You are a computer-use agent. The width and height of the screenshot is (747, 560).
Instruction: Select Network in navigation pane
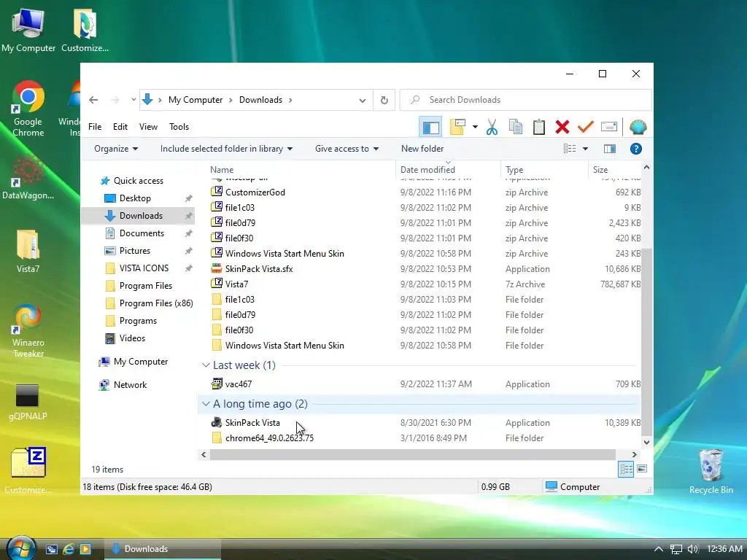(x=130, y=385)
